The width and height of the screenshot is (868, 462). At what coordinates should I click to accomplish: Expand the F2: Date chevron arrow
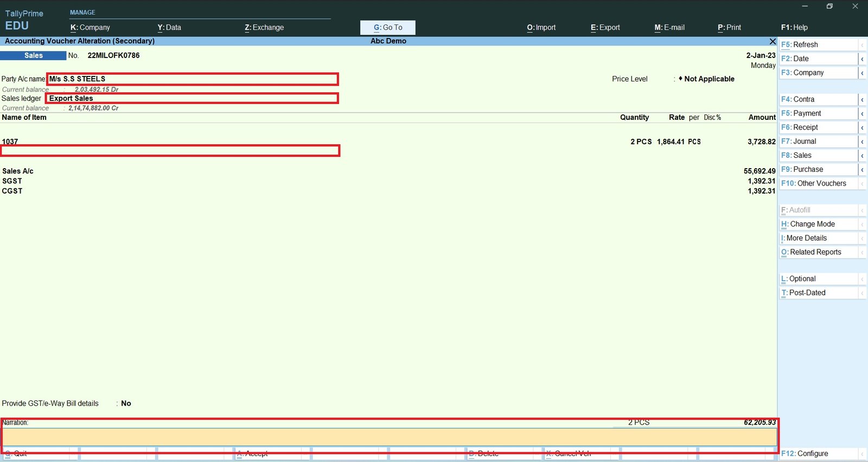(x=862, y=59)
